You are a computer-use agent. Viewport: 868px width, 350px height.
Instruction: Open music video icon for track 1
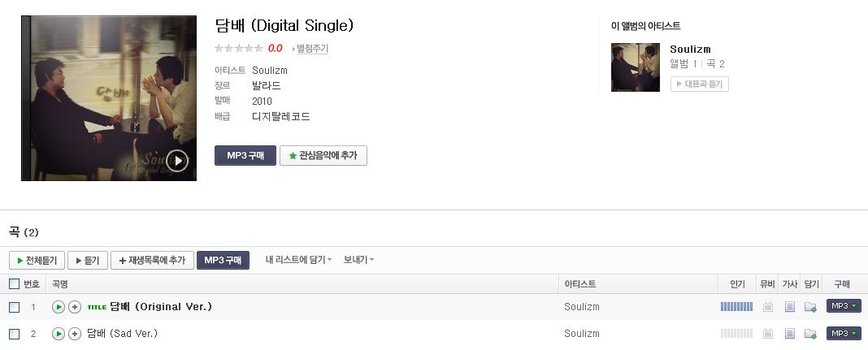(x=768, y=307)
